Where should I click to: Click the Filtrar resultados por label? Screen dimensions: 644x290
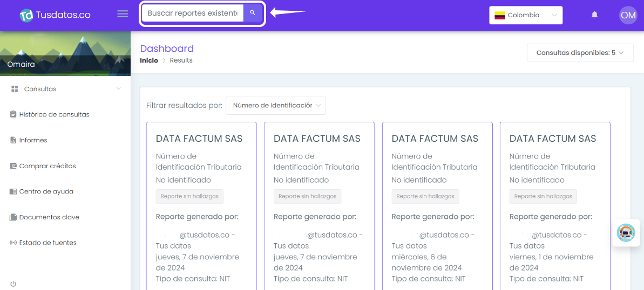pos(185,106)
